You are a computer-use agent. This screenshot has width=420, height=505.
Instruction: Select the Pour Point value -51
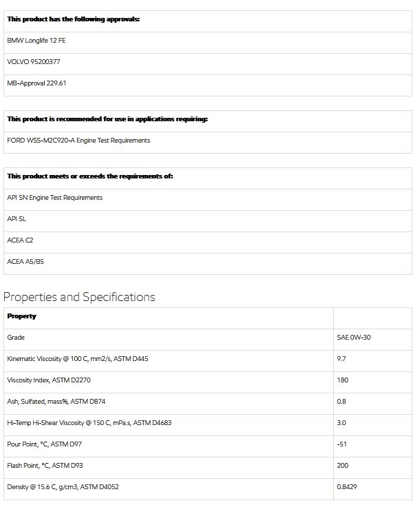click(342, 444)
